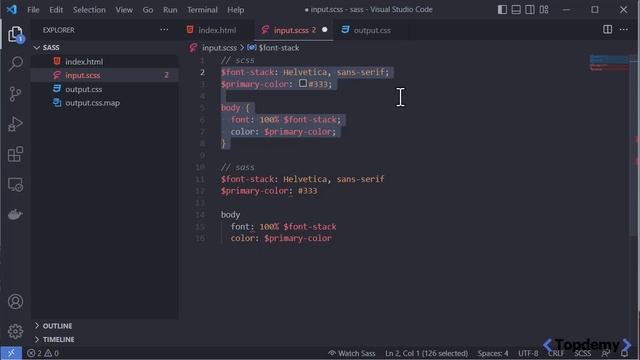The width and height of the screenshot is (640, 360).
Task: Open the Manage gear icon
Action: 16,331
